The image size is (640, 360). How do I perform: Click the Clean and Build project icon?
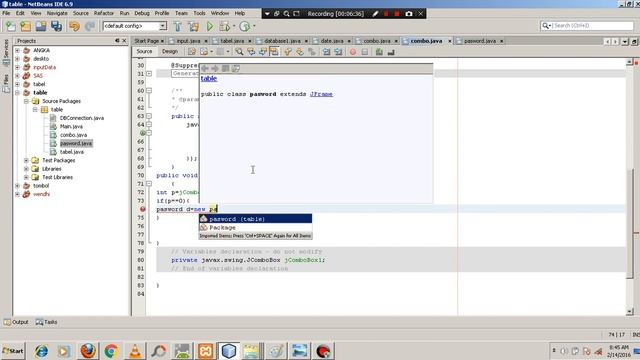193,26
